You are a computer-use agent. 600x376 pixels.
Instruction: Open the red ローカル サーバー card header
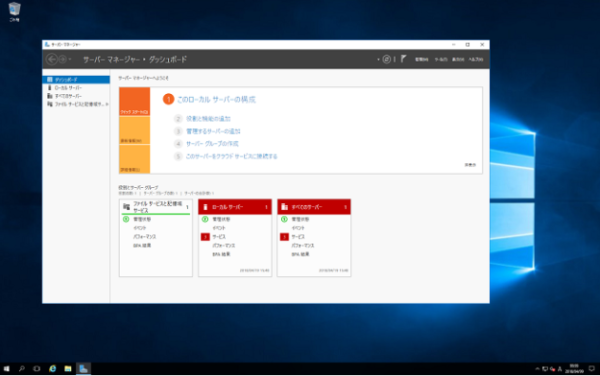point(235,207)
